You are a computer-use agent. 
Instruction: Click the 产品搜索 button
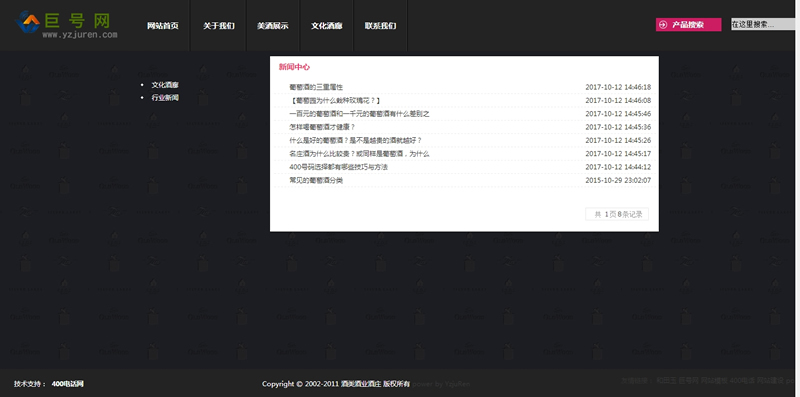coord(688,24)
